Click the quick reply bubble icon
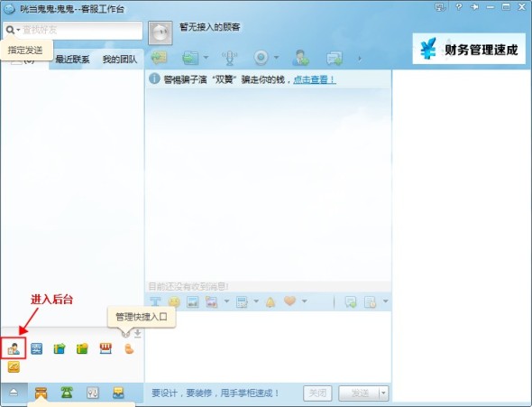This screenshot has width=532, height=407. (351, 301)
